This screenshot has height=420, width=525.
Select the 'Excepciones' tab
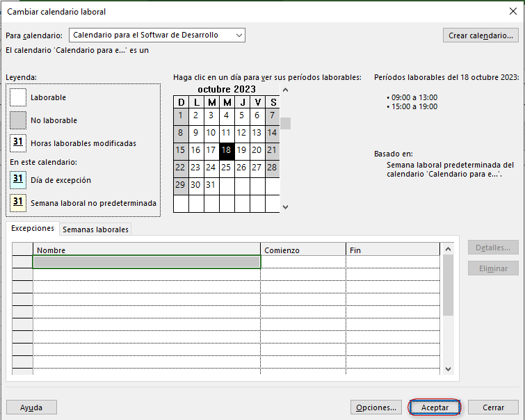[x=33, y=229]
